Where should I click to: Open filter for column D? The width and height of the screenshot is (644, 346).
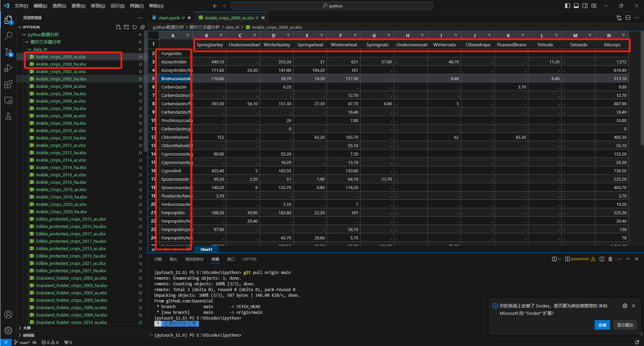tap(288, 35)
